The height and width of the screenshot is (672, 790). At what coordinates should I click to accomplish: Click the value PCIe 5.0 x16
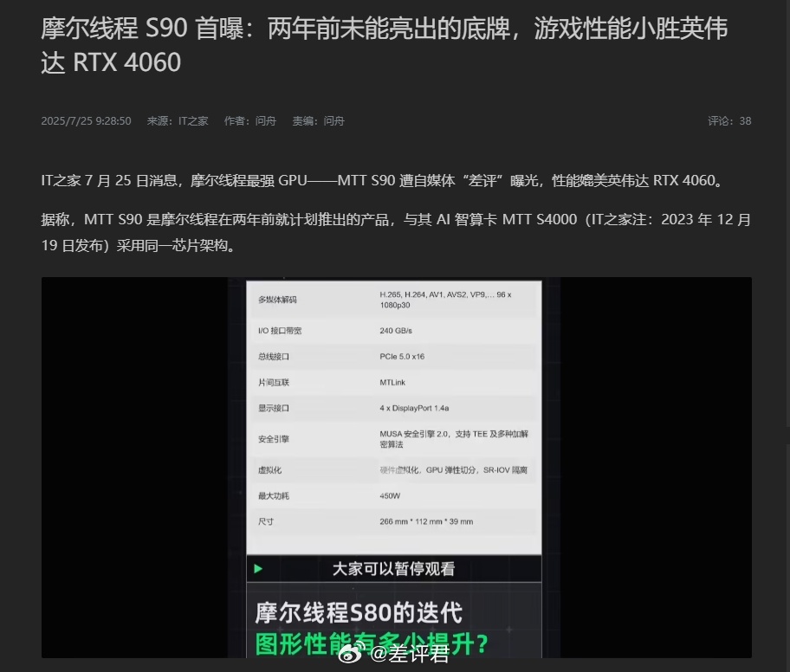point(402,356)
